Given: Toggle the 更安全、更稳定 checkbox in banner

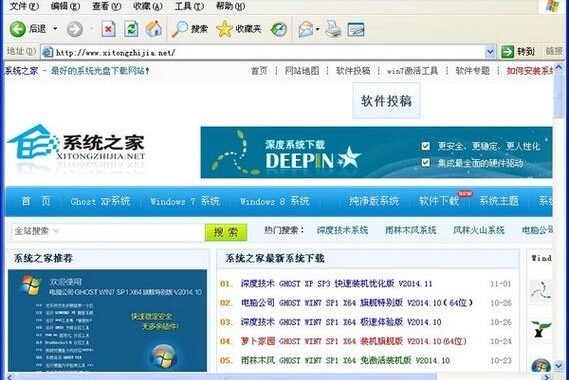Looking at the screenshot, I should click(426, 146).
